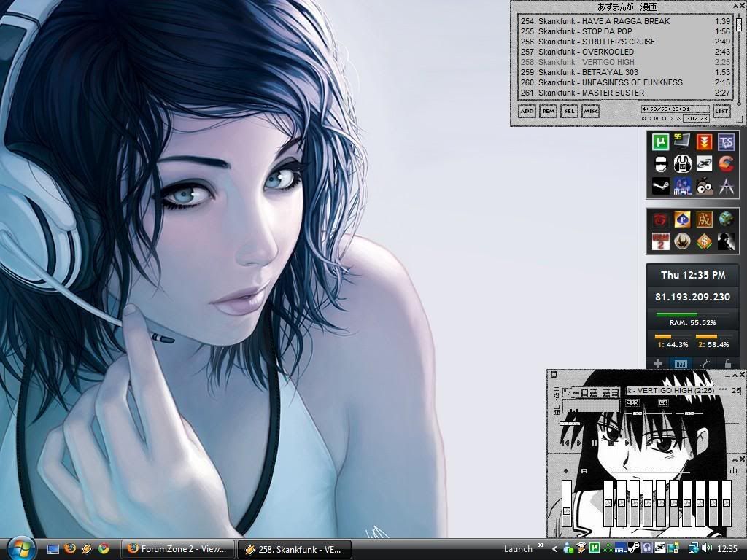Image resolution: width=747 pixels, height=560 pixels.
Task: Select track 255 STOP DA POP
Action: (x=625, y=31)
